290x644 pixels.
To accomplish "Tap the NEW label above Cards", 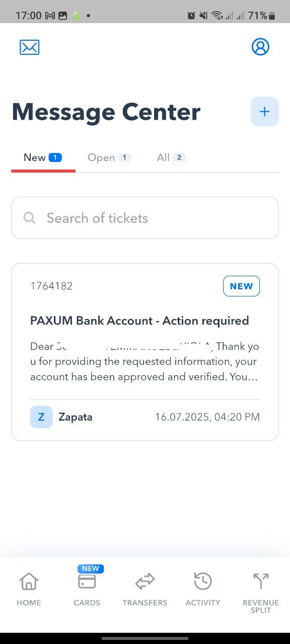I will click(91, 569).
